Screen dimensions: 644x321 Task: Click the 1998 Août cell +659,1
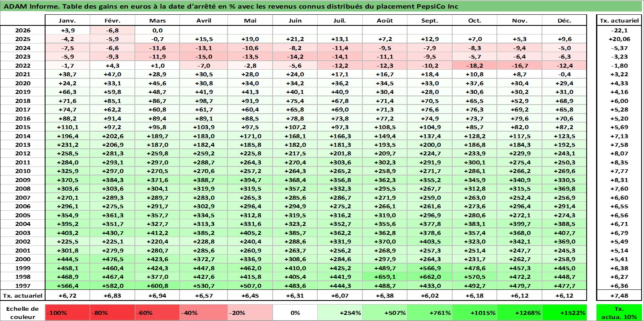(385, 277)
